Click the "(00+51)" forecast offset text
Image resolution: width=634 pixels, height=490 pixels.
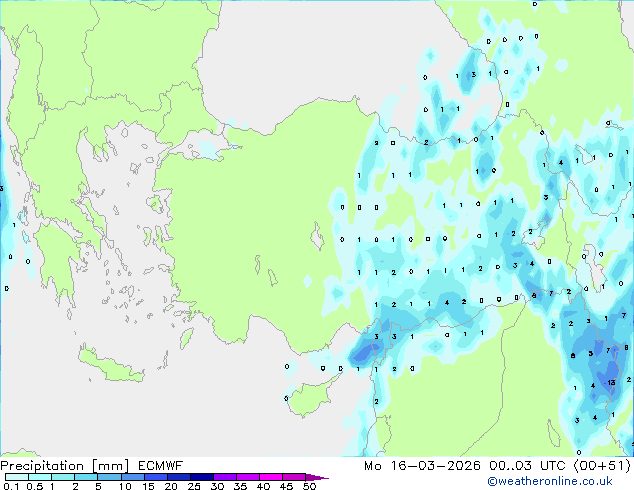pyautogui.click(x=602, y=466)
